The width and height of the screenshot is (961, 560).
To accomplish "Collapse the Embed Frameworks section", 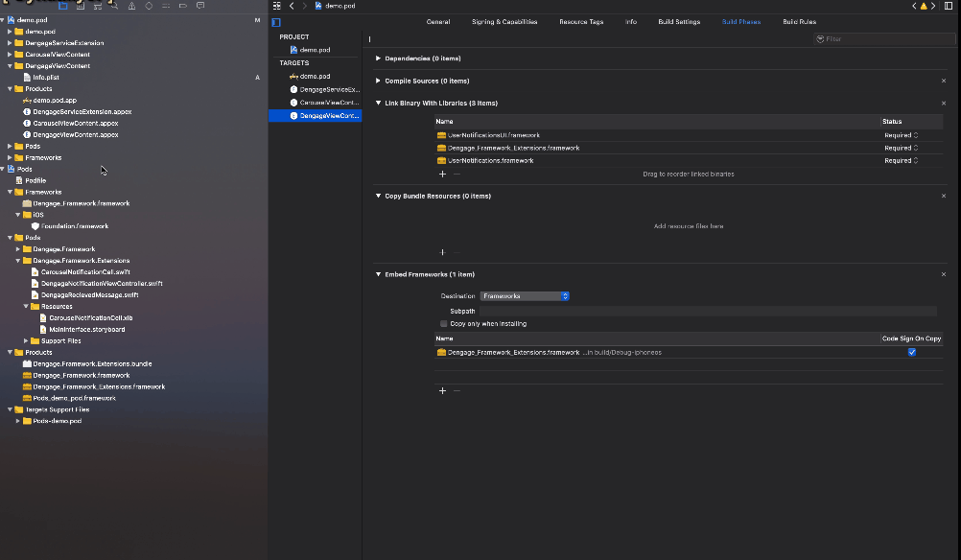I will [x=378, y=274].
